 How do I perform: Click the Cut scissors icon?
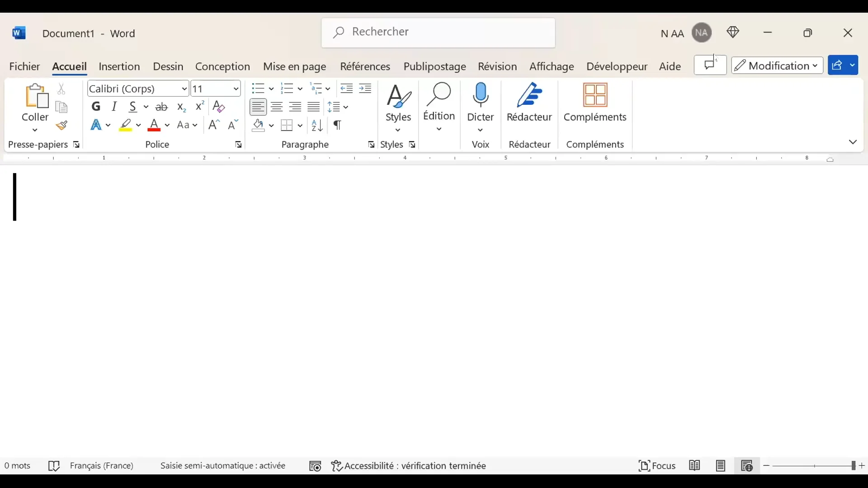(x=62, y=89)
